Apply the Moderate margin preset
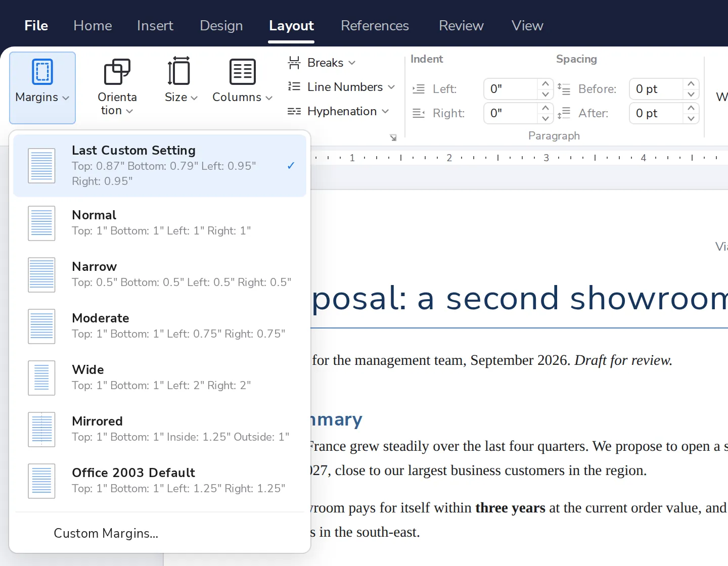This screenshot has height=566, width=728. [160, 326]
